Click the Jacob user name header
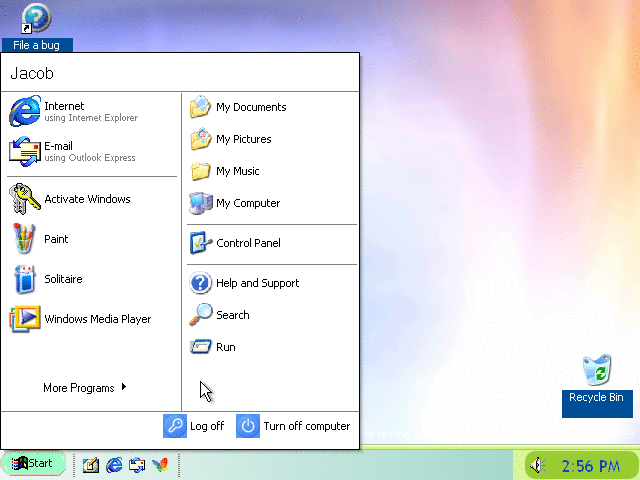 click(32, 73)
